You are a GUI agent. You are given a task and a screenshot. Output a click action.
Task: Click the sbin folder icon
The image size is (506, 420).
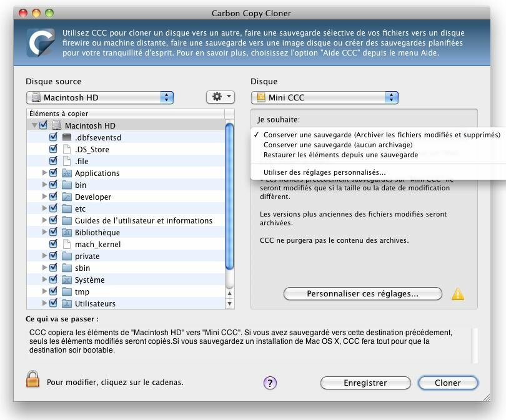pos(66,268)
